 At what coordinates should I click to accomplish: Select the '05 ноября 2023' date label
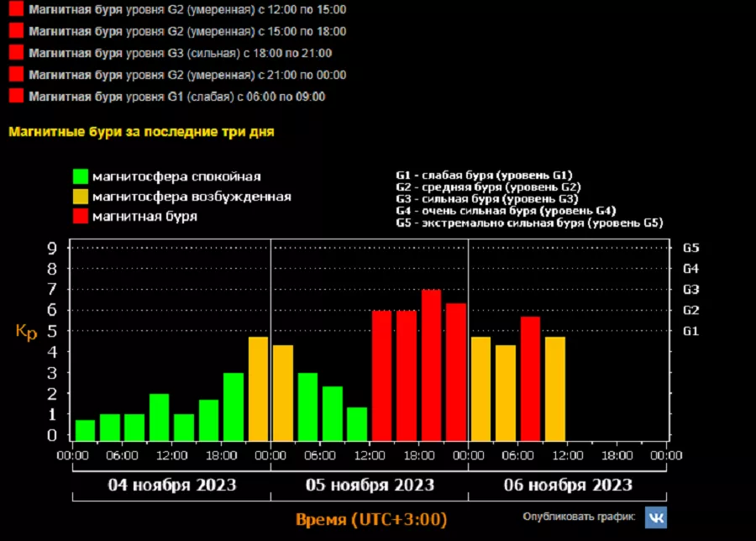click(x=369, y=486)
